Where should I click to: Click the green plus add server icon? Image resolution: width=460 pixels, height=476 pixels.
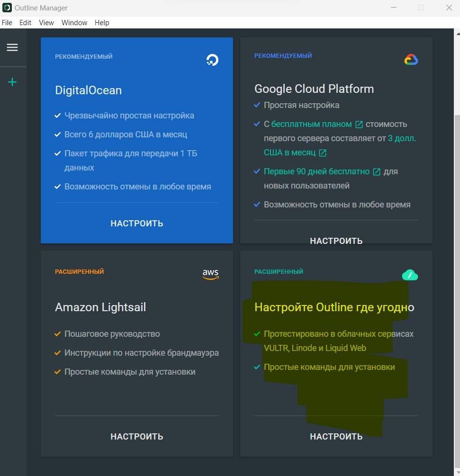12,82
